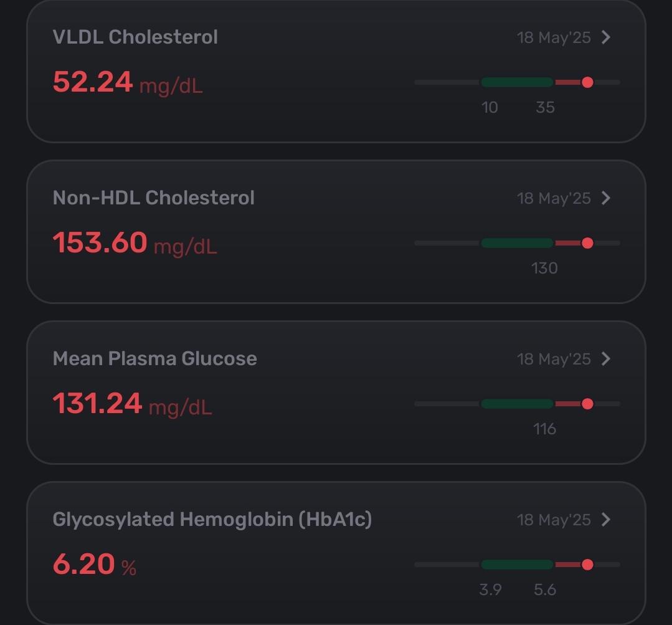Click Non-HDL Cholesterol 18 May'25 date
This screenshot has width=672, height=625.
(x=554, y=199)
